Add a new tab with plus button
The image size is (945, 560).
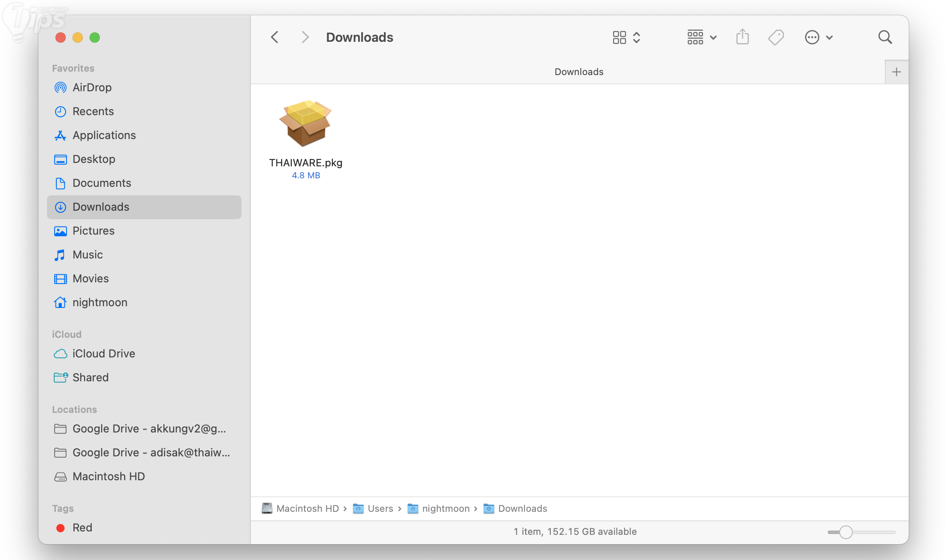pos(896,72)
